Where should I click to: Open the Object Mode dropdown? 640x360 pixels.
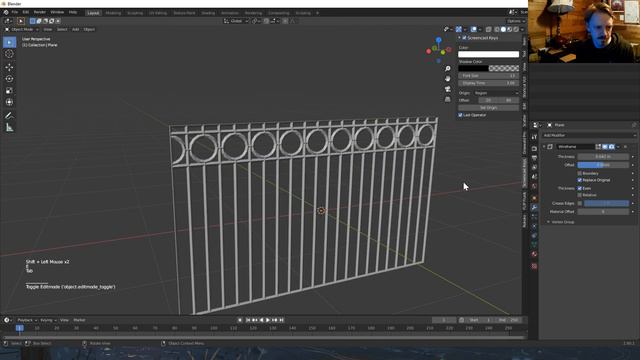pos(22,29)
